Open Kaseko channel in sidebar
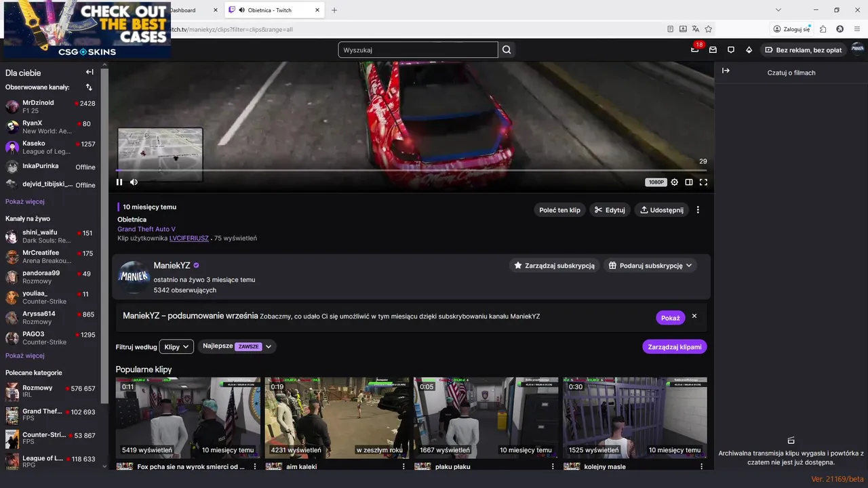Screen dimensions: 868x488 coord(50,147)
